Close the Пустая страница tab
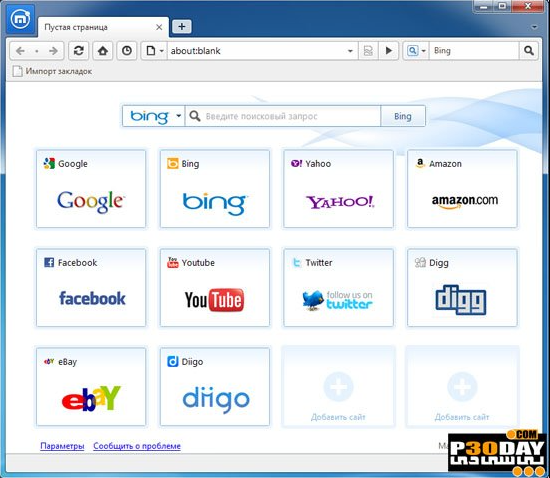The width and height of the screenshot is (550, 478). coord(159,27)
